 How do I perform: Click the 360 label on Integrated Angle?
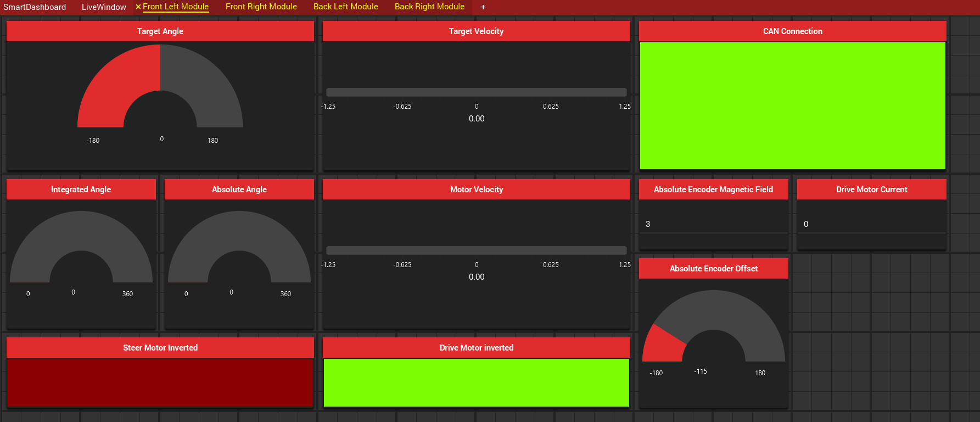[127, 294]
